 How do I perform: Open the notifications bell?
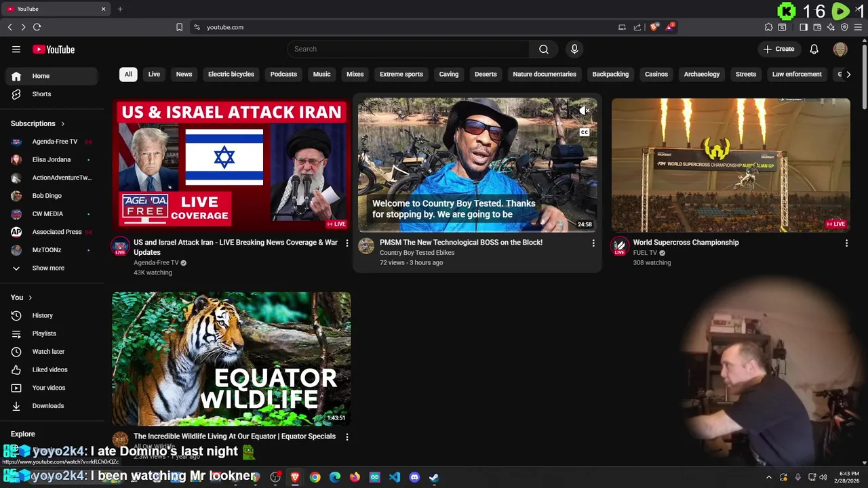(814, 49)
